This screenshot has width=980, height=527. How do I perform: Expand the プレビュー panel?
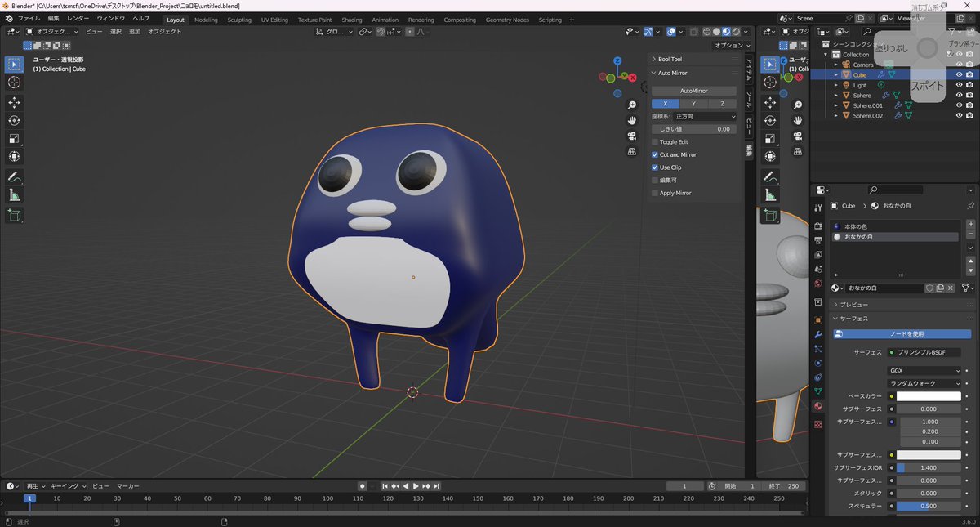[x=854, y=304]
